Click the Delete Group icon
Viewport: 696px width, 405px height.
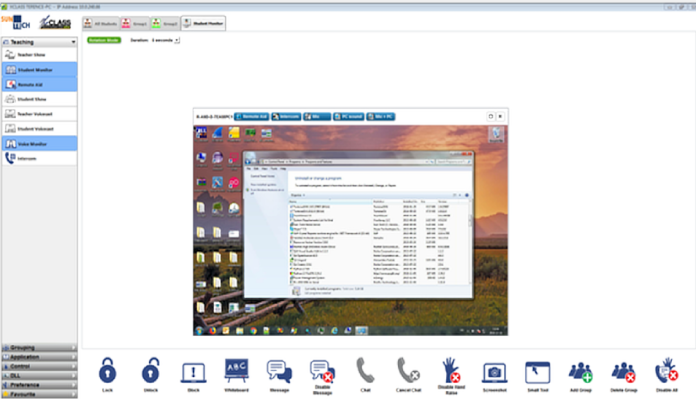(x=624, y=372)
